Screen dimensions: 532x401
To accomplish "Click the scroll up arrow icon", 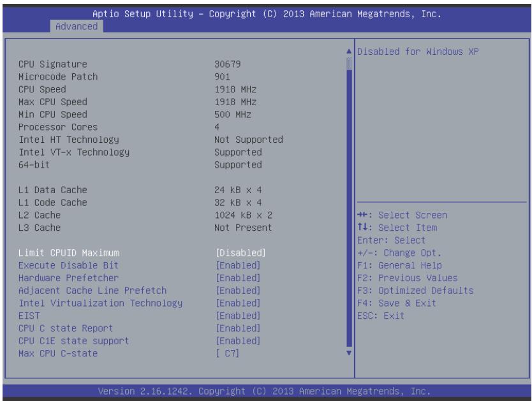I will 349,52.
